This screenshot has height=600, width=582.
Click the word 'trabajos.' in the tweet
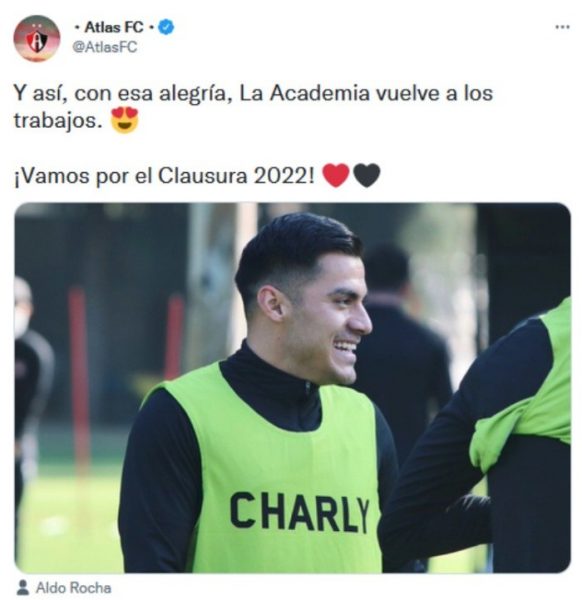tap(58, 121)
